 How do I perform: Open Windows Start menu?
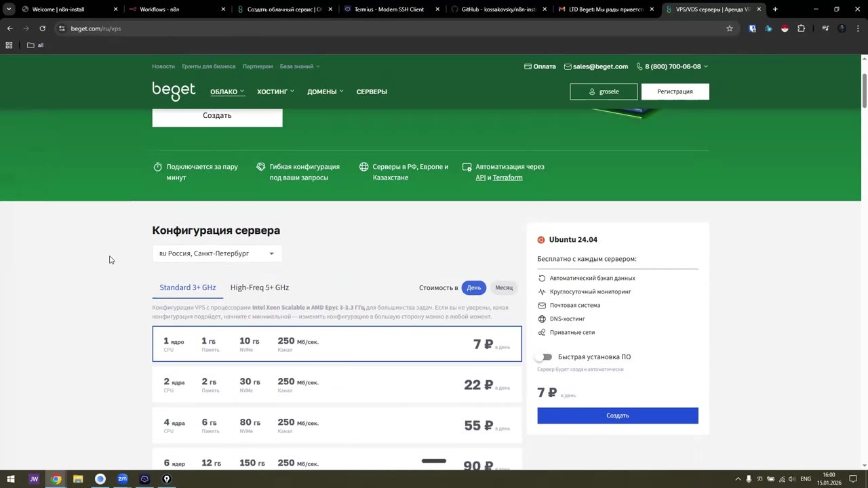[x=11, y=479]
